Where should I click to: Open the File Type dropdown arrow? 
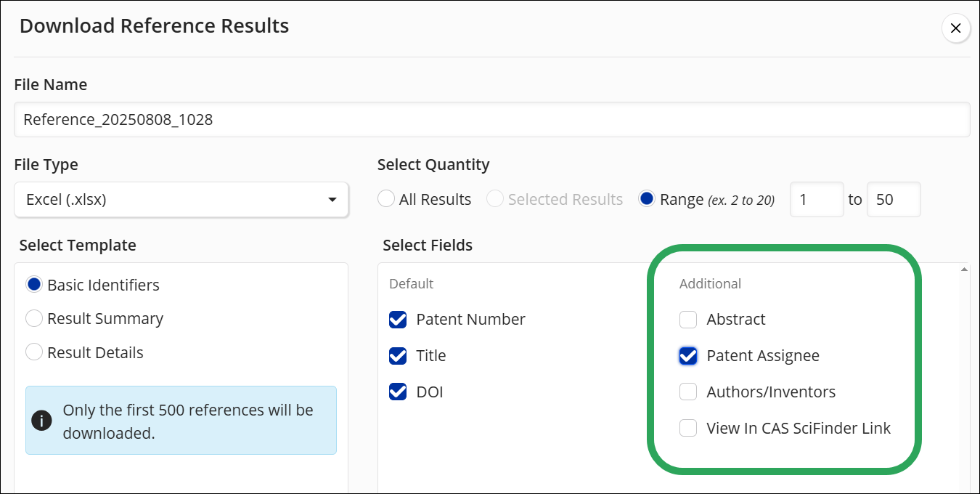[x=332, y=199]
